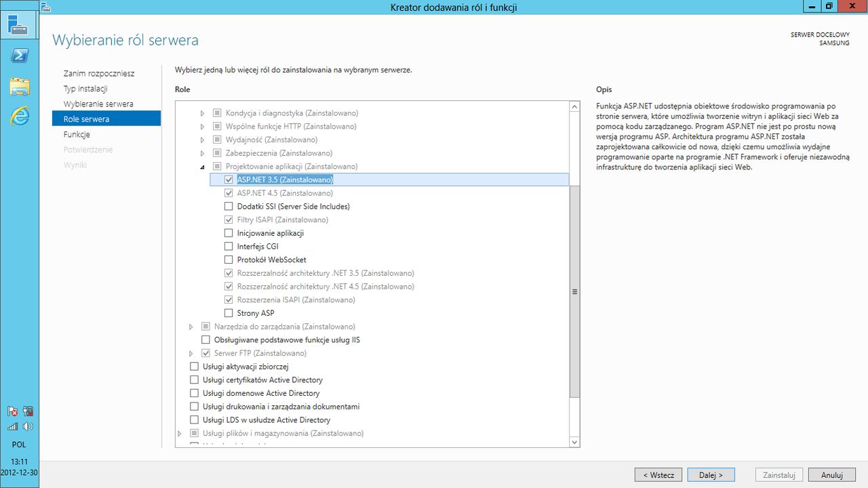
Task: Toggle the ASP.NET 3.5 checkbox
Action: coord(229,180)
